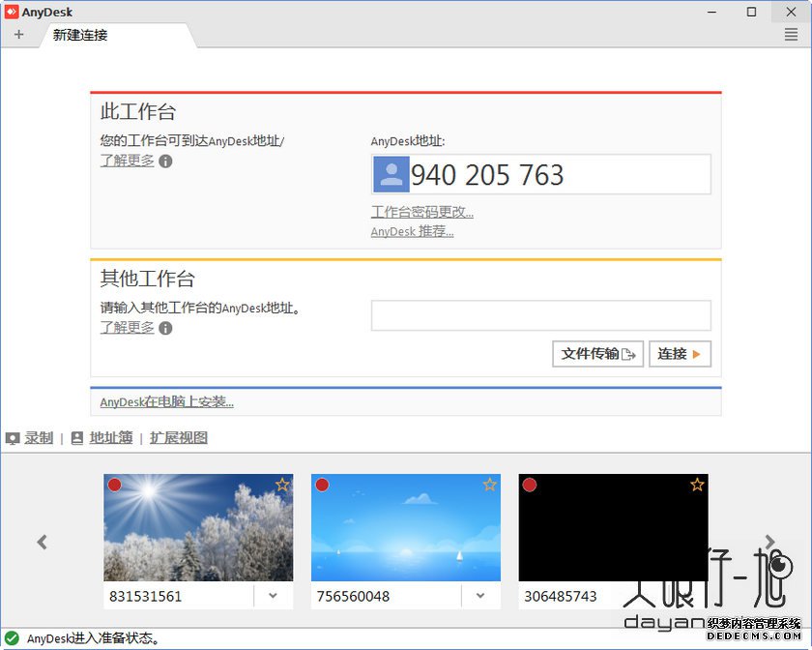
Task: Open AnyDesk 推荐 link
Action: pos(412,232)
